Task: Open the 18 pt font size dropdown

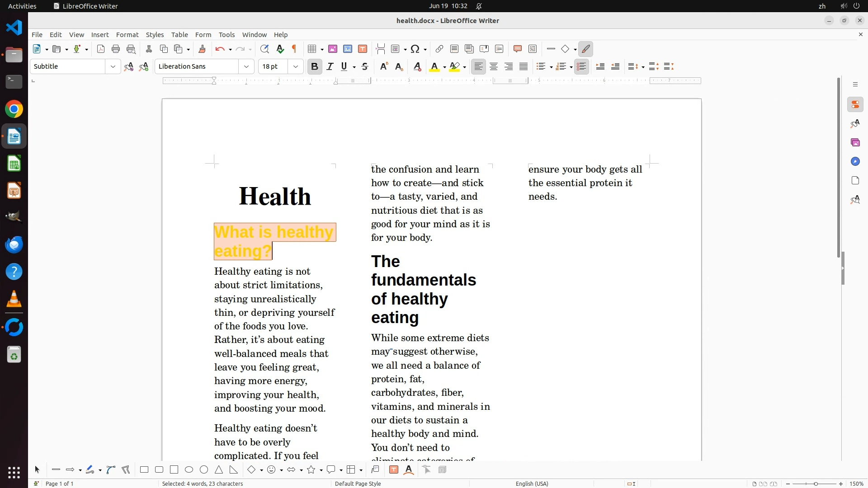Action: [296, 67]
